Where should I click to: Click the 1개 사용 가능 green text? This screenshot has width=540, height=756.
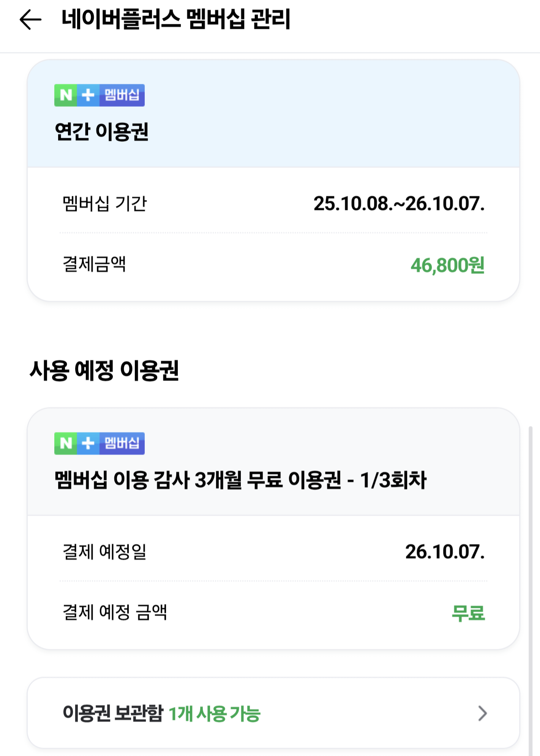point(215,714)
